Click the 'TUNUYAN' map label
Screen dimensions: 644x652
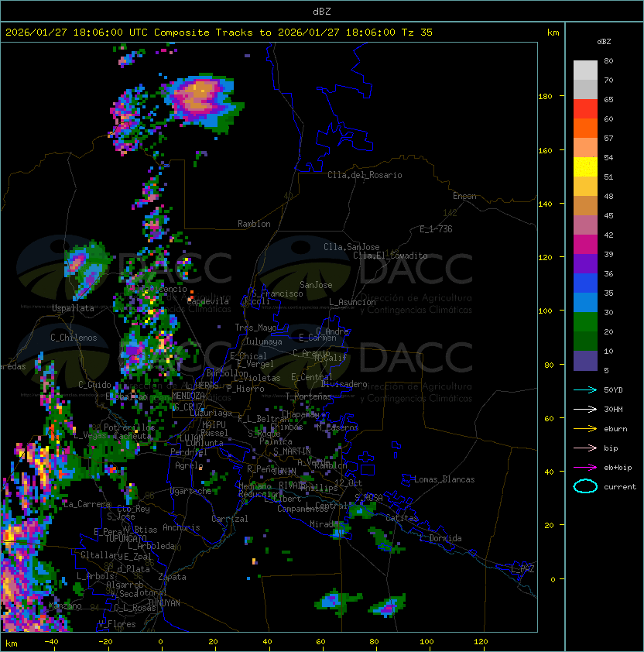coord(164,603)
